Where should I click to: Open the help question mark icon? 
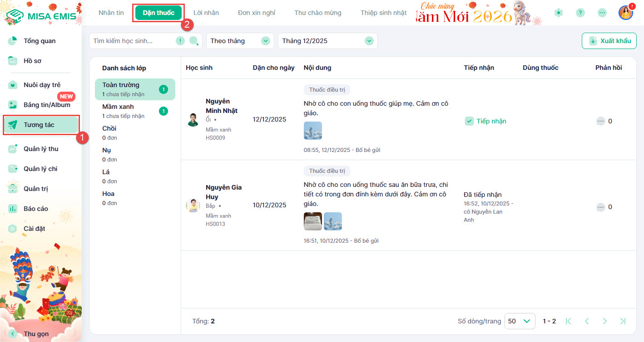(x=580, y=13)
